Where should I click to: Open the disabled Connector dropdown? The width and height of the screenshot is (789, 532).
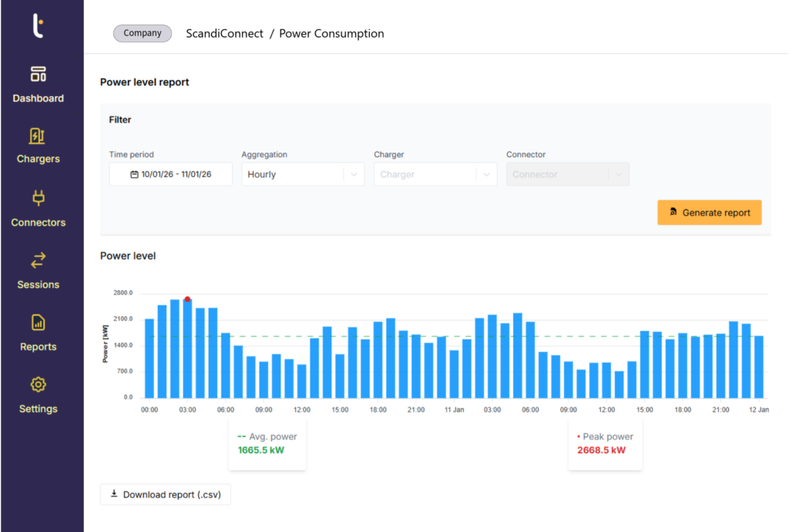[x=567, y=175]
